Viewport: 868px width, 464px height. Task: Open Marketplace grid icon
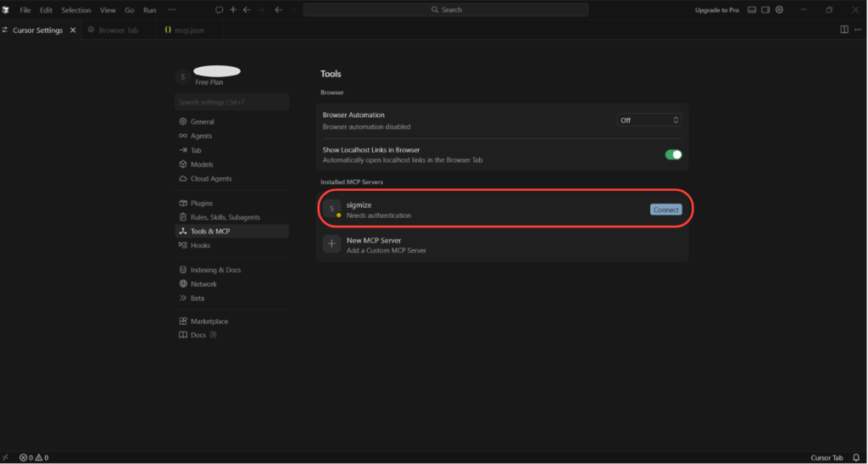[x=183, y=321]
